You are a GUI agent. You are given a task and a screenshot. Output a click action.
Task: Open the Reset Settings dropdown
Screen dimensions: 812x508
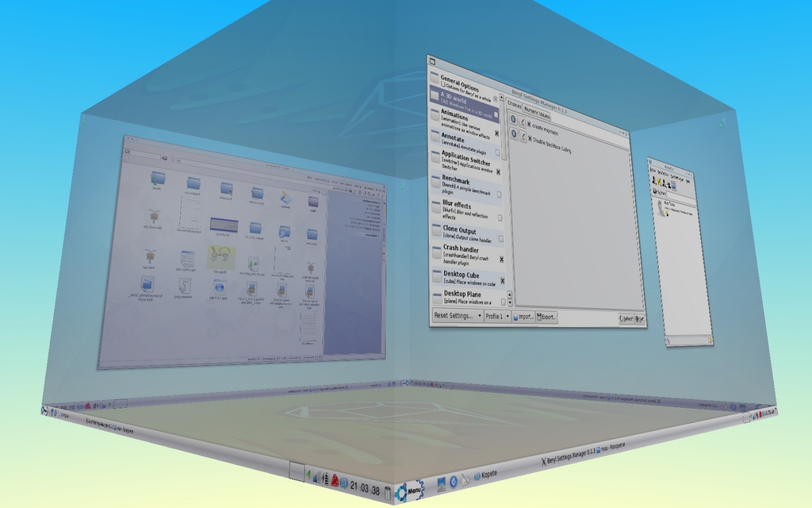(458, 315)
